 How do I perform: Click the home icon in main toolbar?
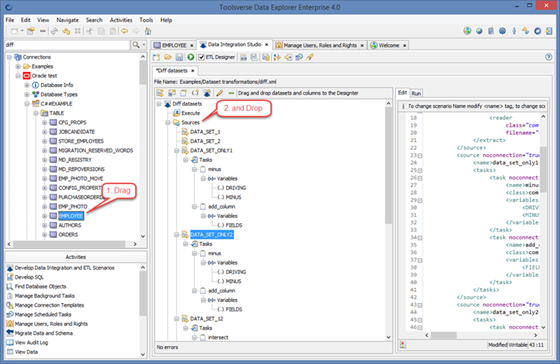click(148, 31)
